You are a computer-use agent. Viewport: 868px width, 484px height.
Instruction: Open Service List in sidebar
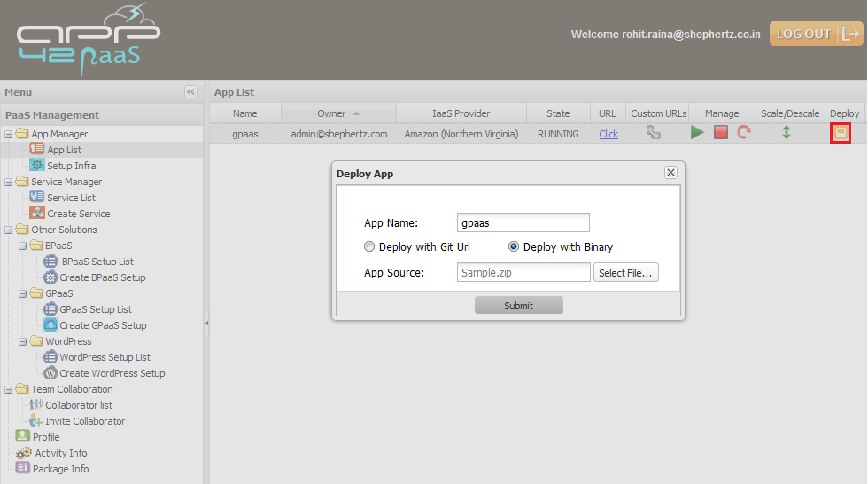point(71,198)
